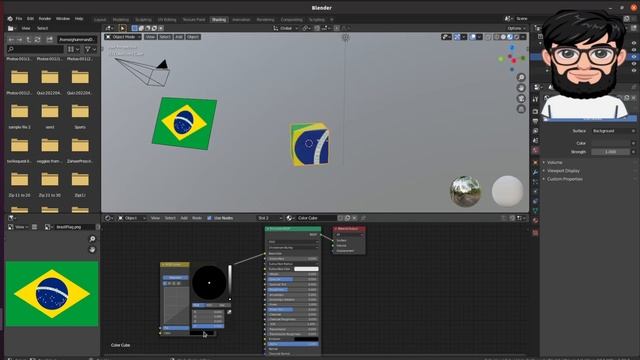Toggle visibility eye on highlighted outliner row

(x=634, y=57)
